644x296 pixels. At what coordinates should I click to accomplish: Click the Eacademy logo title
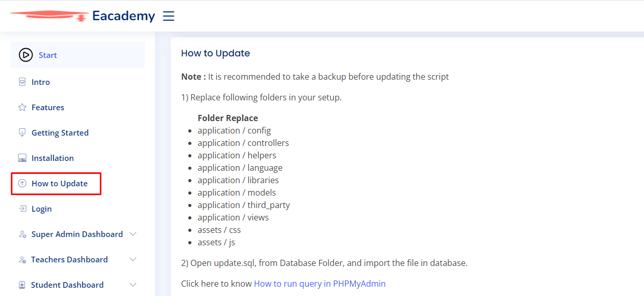[124, 16]
